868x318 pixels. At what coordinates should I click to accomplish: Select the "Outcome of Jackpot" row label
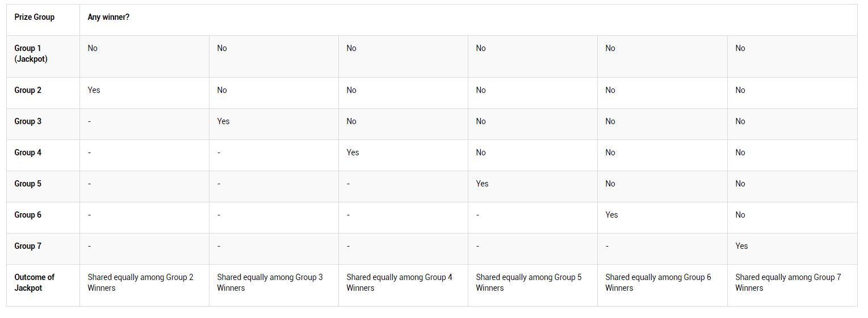point(34,282)
